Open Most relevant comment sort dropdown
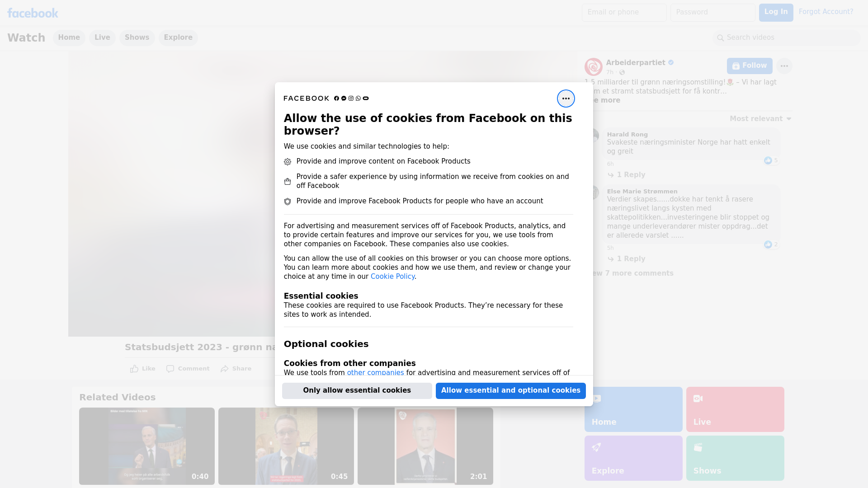This screenshot has height=488, width=868. coord(760,119)
